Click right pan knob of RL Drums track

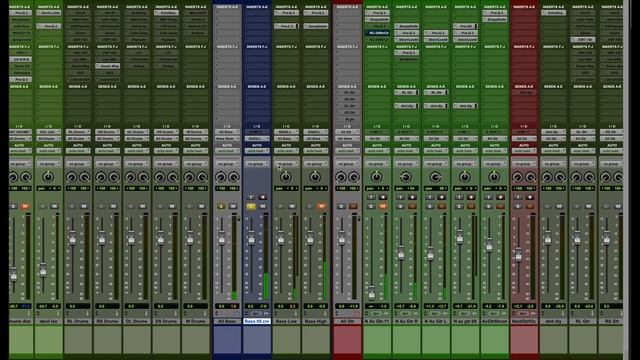(84, 177)
